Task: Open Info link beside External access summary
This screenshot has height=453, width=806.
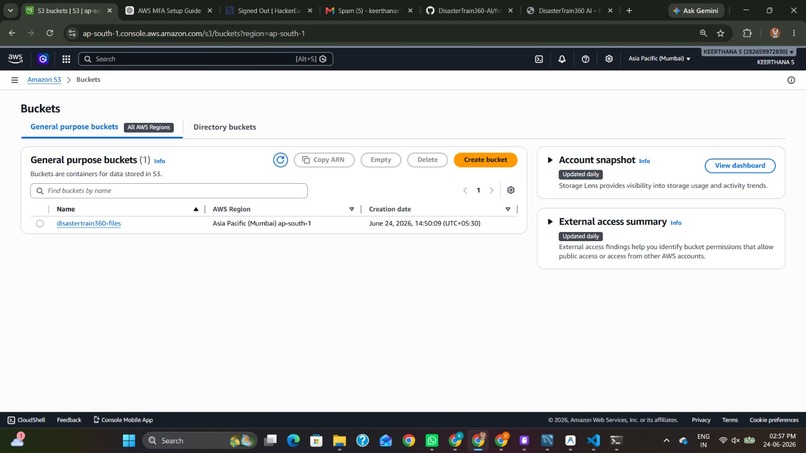Action: [x=676, y=223]
